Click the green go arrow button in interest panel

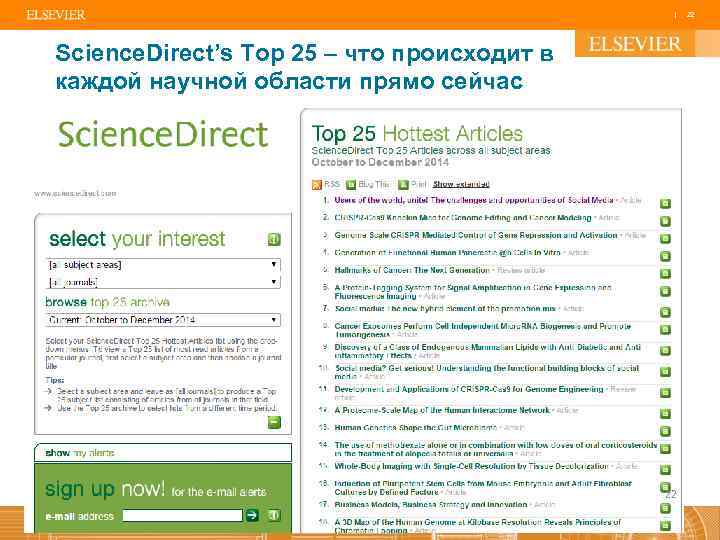[x=274, y=422]
